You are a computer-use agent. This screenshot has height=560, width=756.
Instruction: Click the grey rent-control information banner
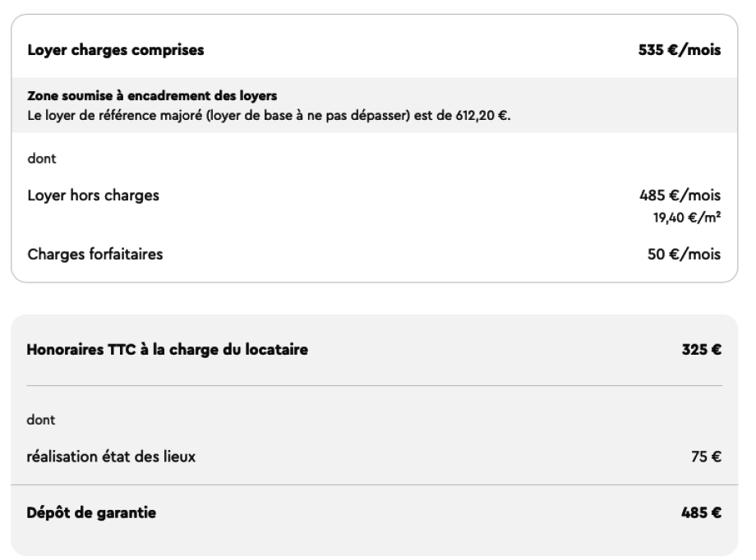375,105
